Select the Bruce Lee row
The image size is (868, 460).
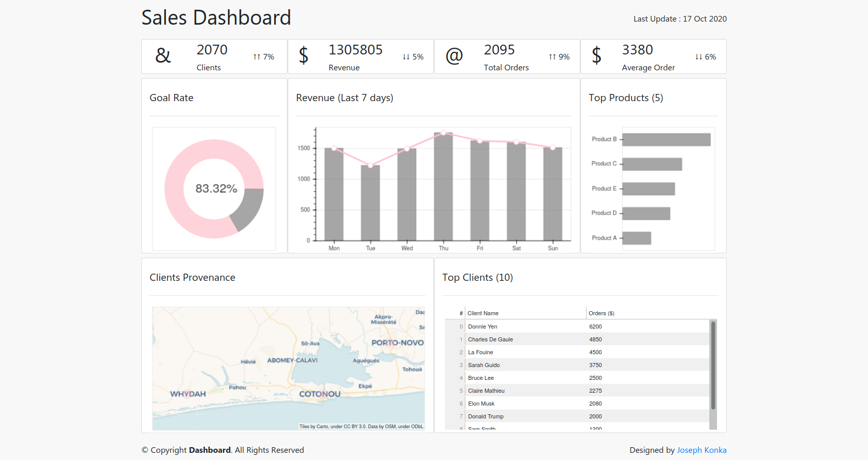coord(577,378)
